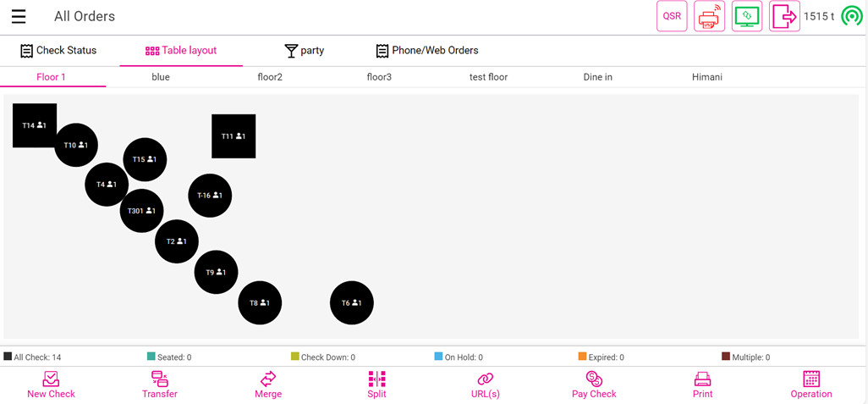The height and width of the screenshot is (404, 868).
Task: Click the logout exit icon
Action: pyautogui.click(x=784, y=16)
